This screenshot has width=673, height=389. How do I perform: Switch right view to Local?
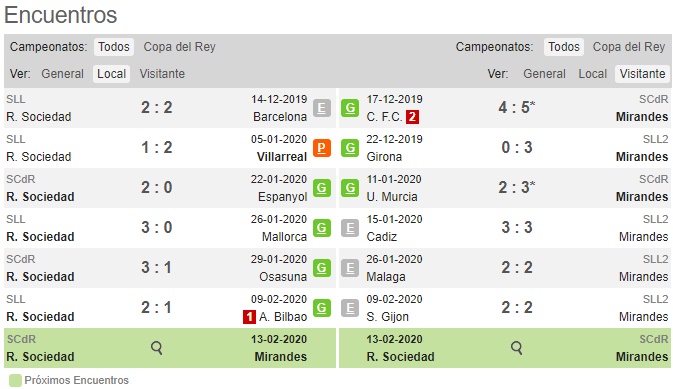592,74
